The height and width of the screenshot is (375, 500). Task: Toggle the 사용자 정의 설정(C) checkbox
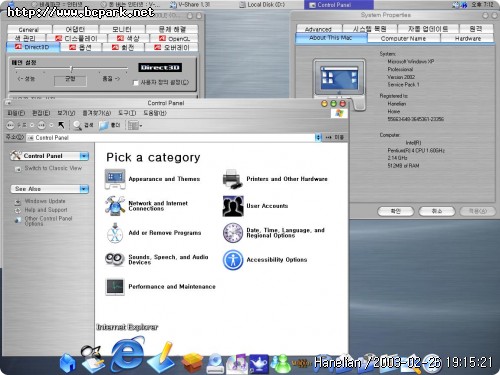(x=136, y=83)
